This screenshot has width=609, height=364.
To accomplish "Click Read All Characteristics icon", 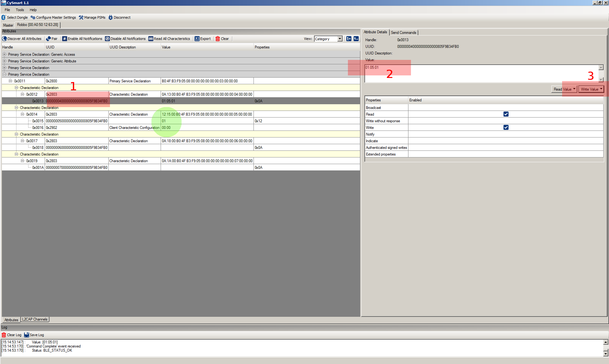I will click(151, 39).
